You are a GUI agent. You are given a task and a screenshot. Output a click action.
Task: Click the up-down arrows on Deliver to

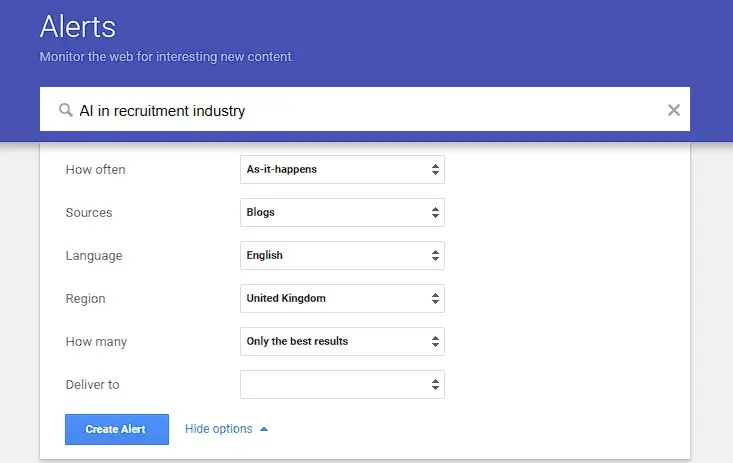click(x=435, y=384)
